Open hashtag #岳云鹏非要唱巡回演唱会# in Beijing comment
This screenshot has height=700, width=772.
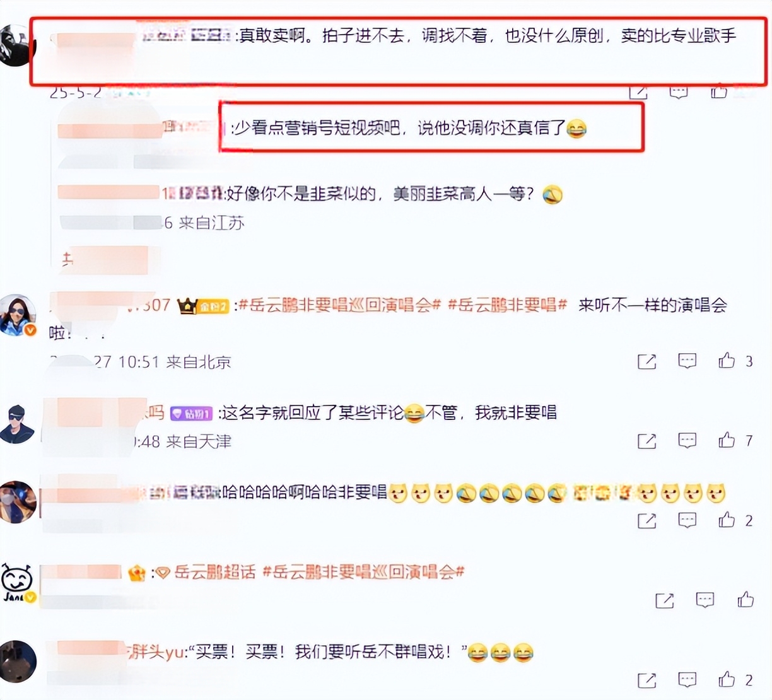[339, 305]
